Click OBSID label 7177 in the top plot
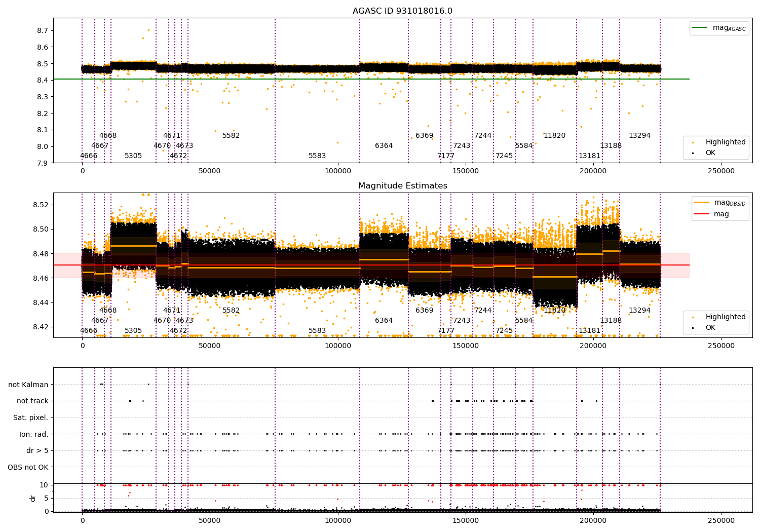Viewport: 760px width, 532px height. (446, 156)
